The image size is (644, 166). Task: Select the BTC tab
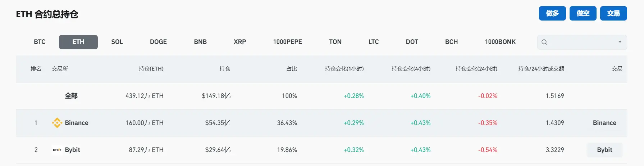pos(40,42)
